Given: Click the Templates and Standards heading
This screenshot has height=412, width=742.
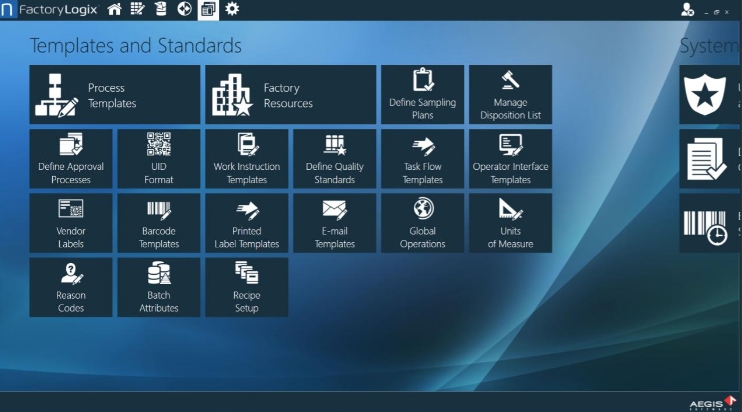Looking at the screenshot, I should [x=136, y=46].
